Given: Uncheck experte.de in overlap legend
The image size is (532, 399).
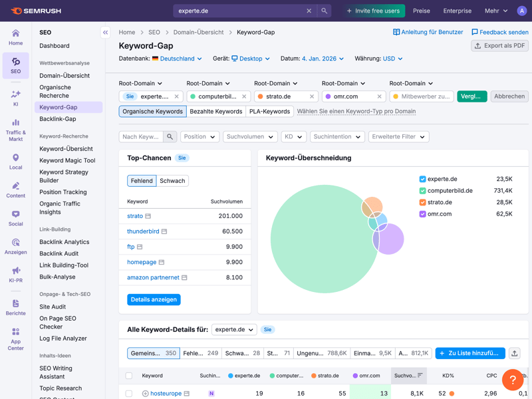Looking at the screenshot, I should point(422,179).
